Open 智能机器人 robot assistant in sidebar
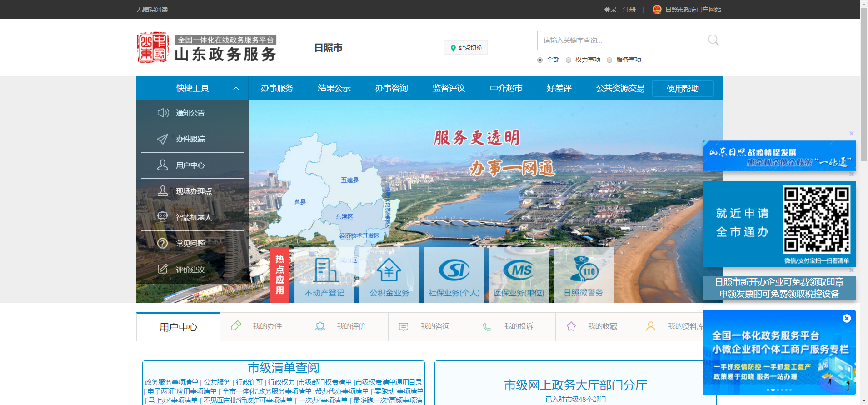This screenshot has width=868, height=405. (192, 217)
